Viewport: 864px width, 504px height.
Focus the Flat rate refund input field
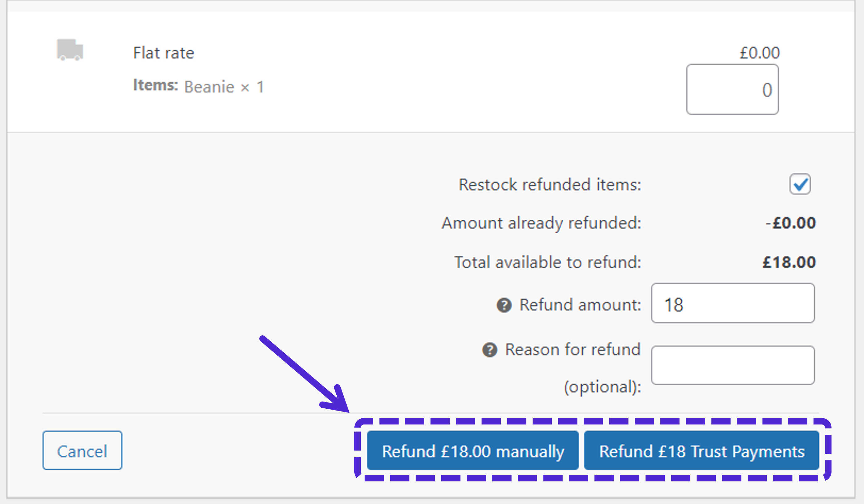pyautogui.click(x=732, y=89)
